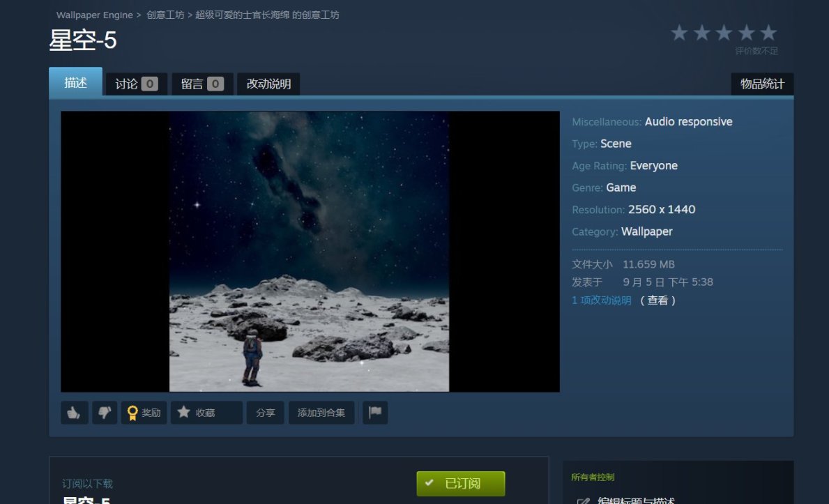This screenshot has height=504, width=829.
Task: Click the 订阅以下载 label
Action: point(87,484)
